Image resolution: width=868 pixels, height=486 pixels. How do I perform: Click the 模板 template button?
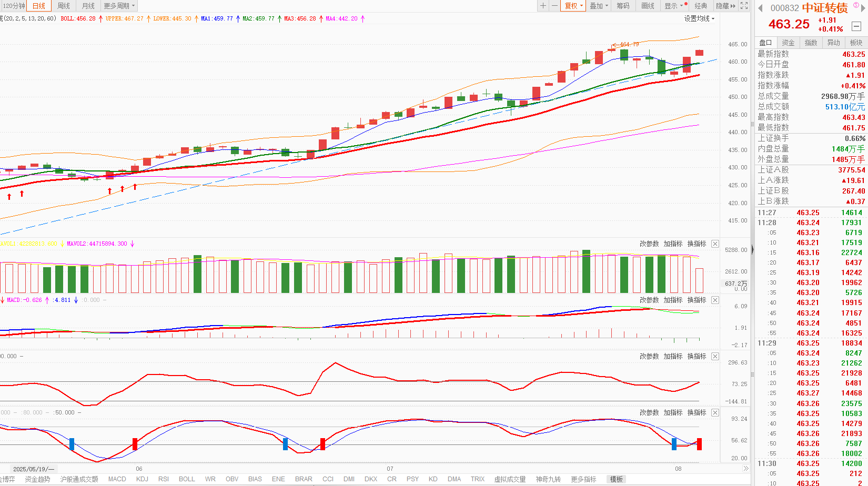coord(617,479)
